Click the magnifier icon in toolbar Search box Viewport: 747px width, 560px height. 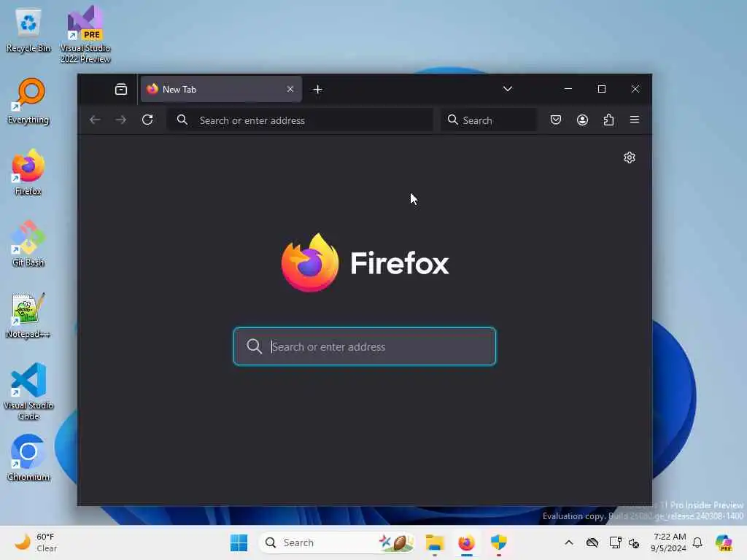click(452, 120)
